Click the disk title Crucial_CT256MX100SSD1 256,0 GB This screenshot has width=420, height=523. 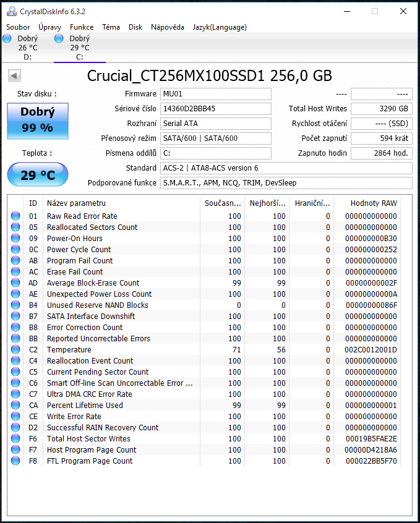click(209, 75)
